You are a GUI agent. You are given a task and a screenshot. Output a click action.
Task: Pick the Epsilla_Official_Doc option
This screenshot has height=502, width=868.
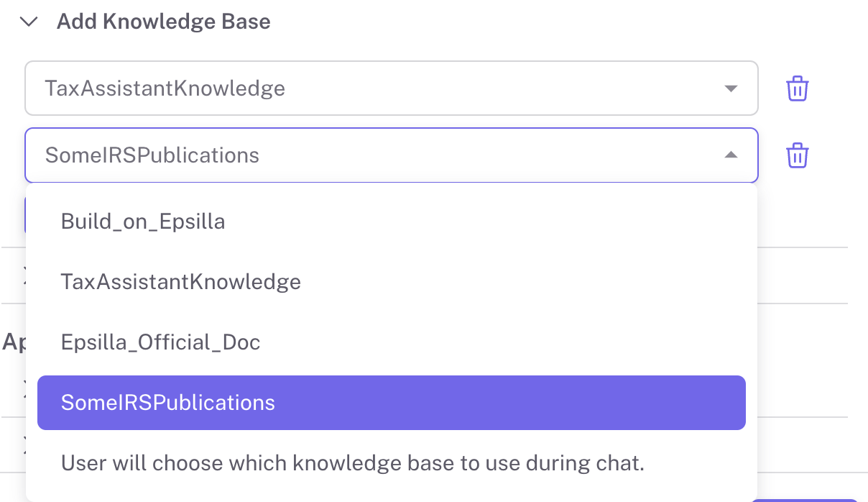tap(160, 342)
